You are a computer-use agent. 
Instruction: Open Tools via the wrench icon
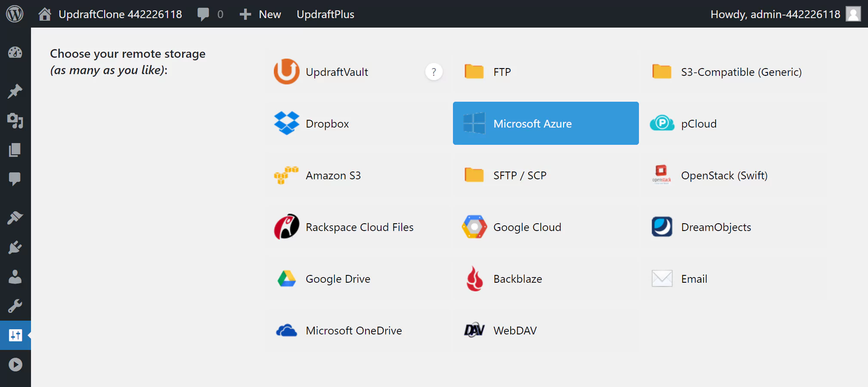pos(15,306)
